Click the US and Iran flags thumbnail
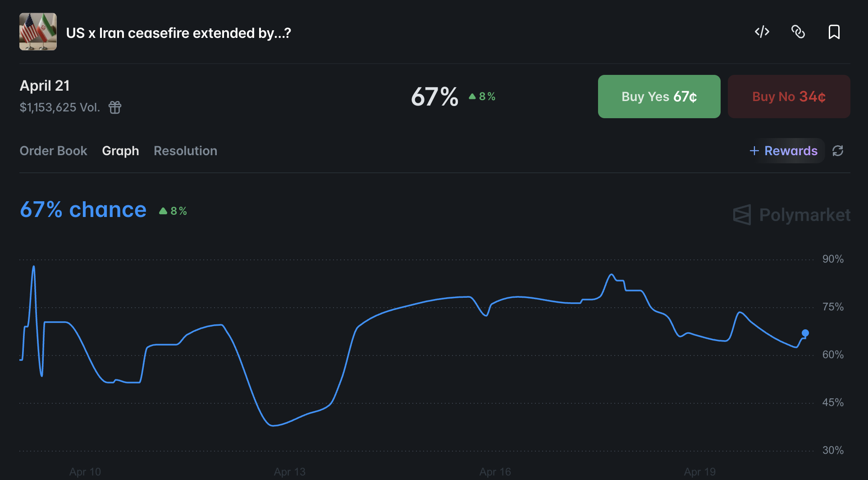Screen dimensions: 868x480 [38, 32]
